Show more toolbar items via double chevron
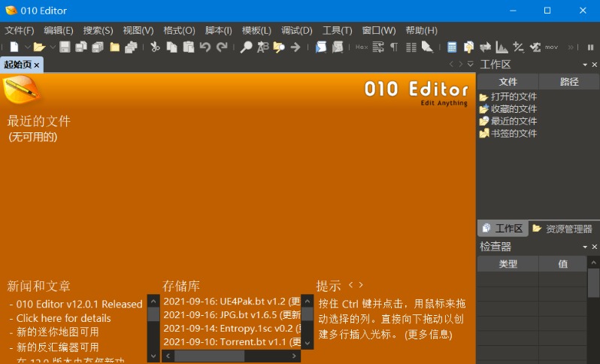 571,47
